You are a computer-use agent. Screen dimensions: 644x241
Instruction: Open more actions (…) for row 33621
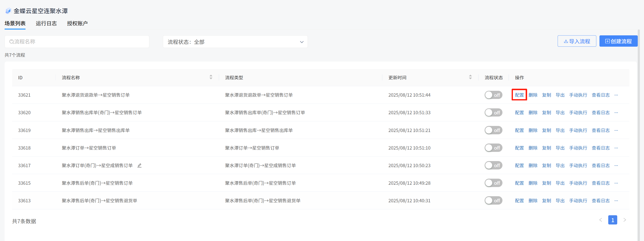pos(616,95)
